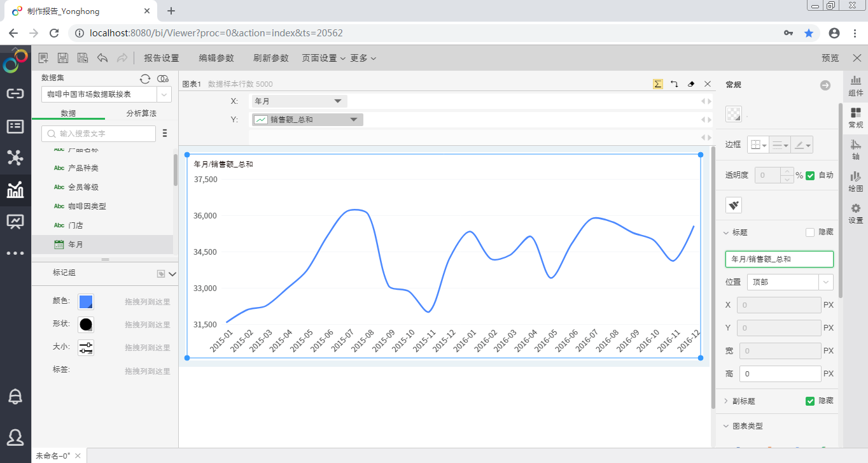868x463 pixels.
Task: Click the notification bell in left sidebar
Action: coord(15,397)
